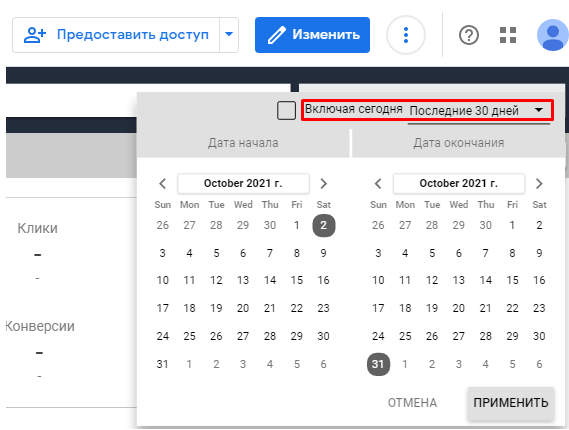Go to next month in start date calendar

coord(324,184)
